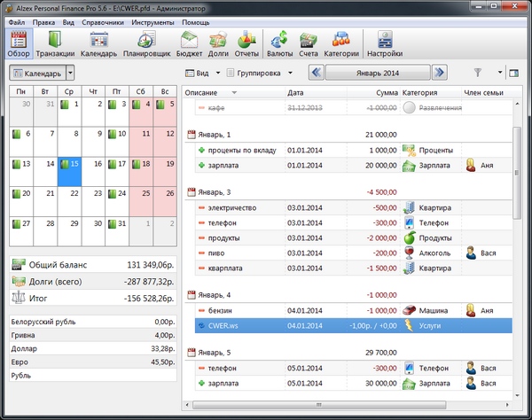Open the Категории section
The image size is (532, 420).
(340, 44)
